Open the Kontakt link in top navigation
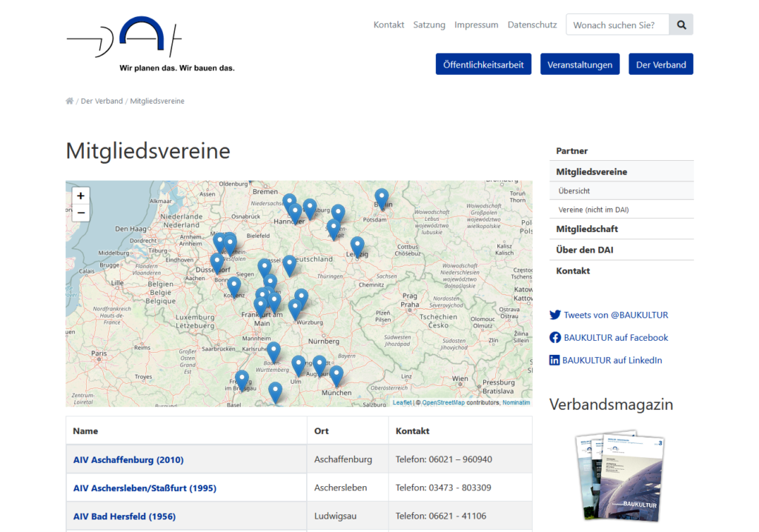 click(x=388, y=24)
